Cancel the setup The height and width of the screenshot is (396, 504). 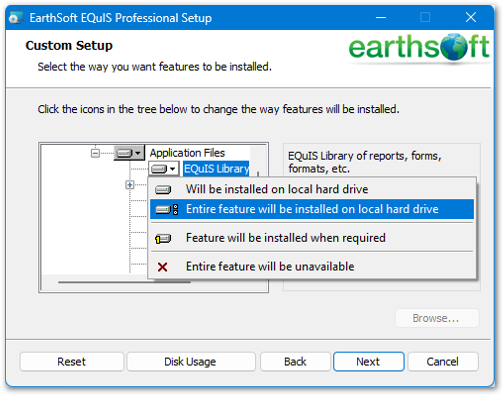[443, 362]
